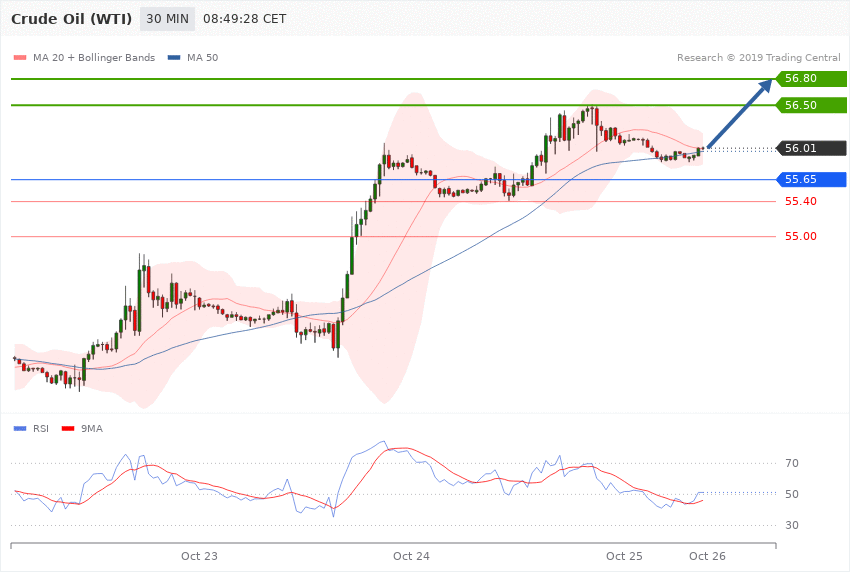Screen dimensions: 850x576
Task: Click the Oct 25 date axis label
Action: pyautogui.click(x=624, y=556)
